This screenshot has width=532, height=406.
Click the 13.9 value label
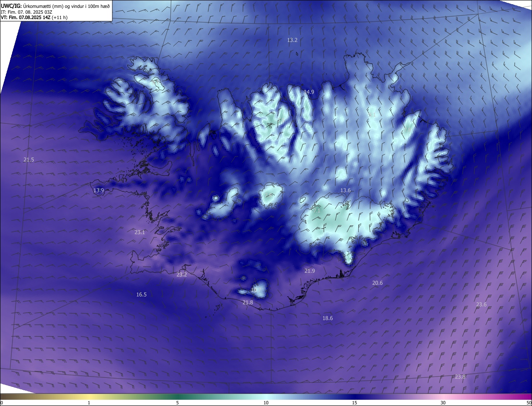tap(99, 191)
